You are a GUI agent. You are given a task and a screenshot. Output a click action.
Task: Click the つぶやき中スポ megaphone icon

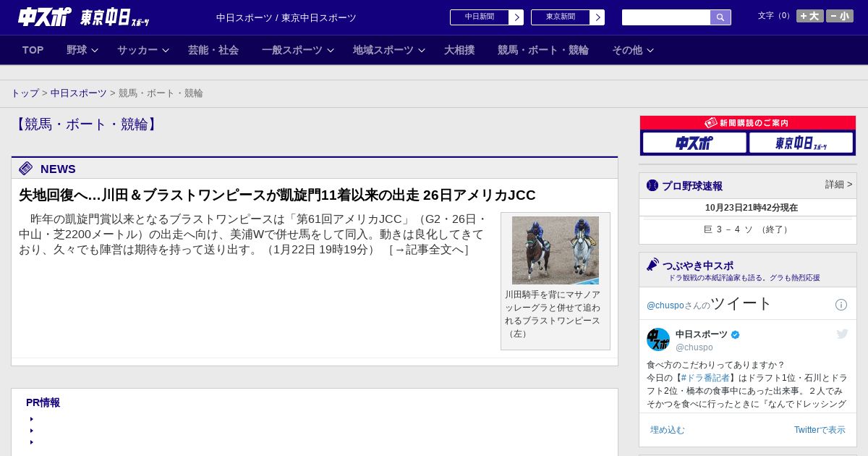[653, 265]
